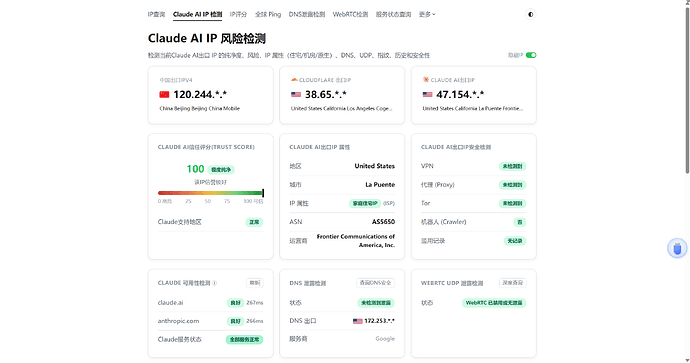
Task: Click the Cloudflare IP 38.65.*.*
Action: 326,95
